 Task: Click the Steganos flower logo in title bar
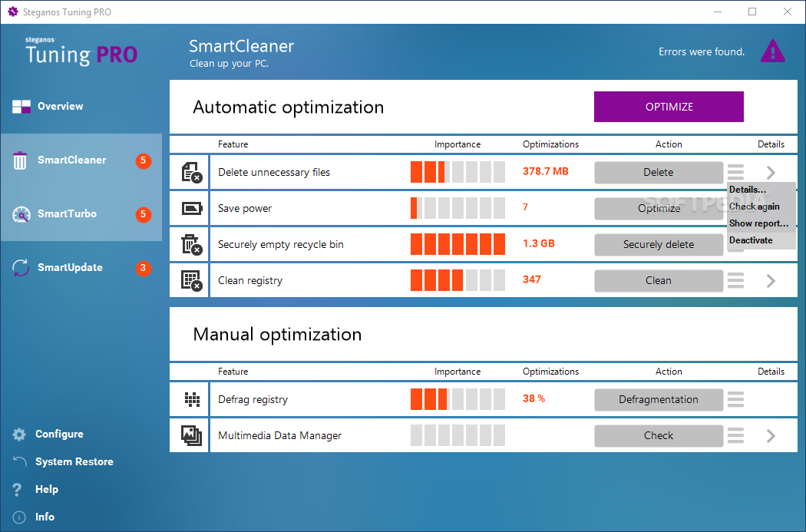(x=13, y=12)
